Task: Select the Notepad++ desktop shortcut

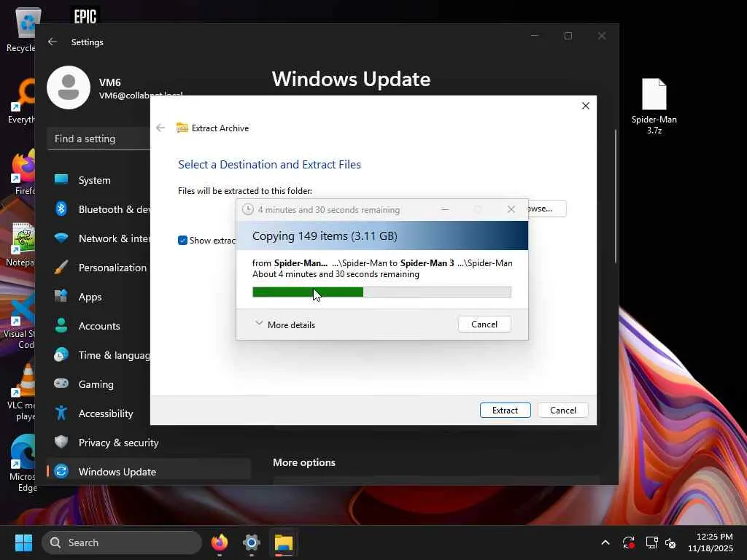Action: click(21, 244)
